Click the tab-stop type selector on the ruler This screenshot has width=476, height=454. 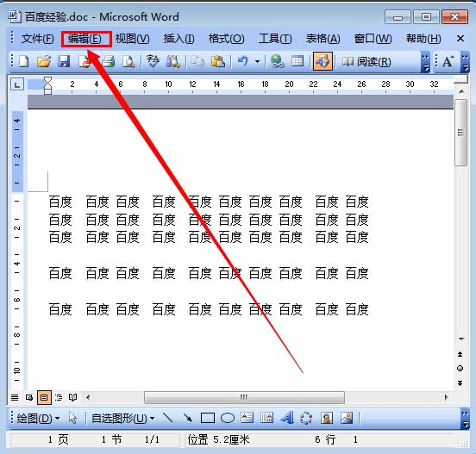tap(17, 84)
